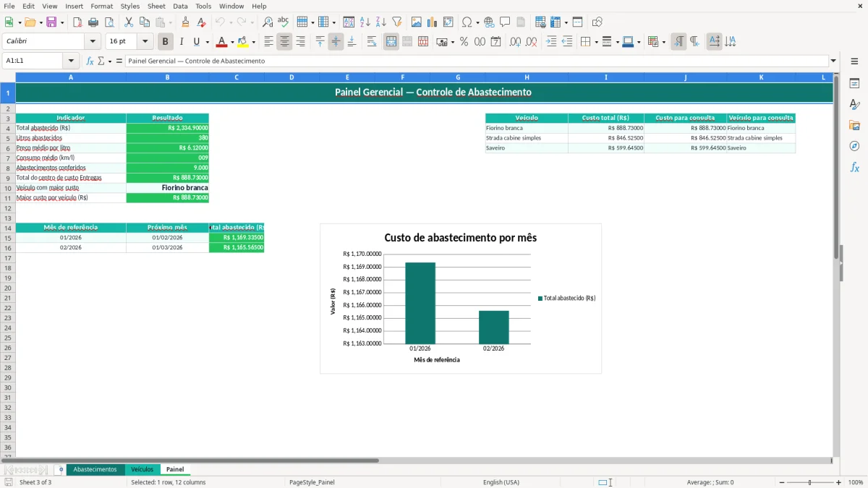The height and width of the screenshot is (488, 868).
Task: Undo the last action
Action: (x=220, y=22)
